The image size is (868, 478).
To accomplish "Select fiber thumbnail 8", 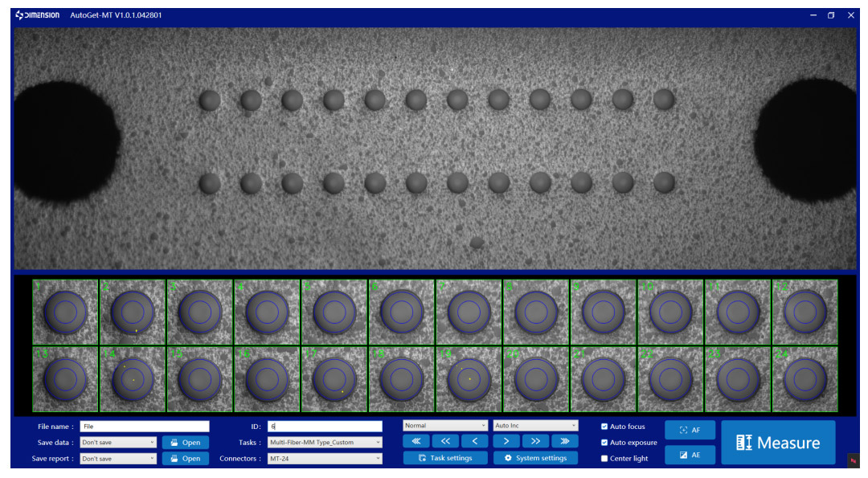I will (536, 312).
